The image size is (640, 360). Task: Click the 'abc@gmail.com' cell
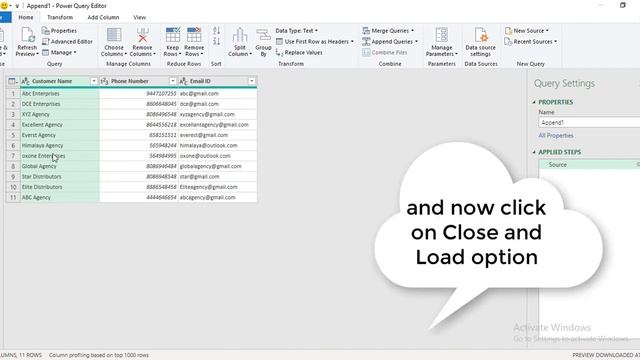[218, 93]
